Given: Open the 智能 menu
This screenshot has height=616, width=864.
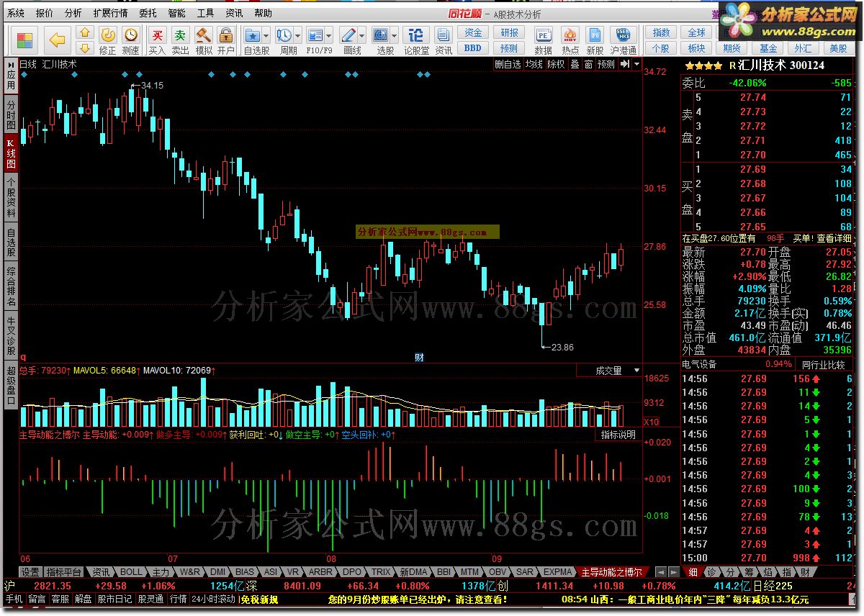Looking at the screenshot, I should (x=177, y=13).
